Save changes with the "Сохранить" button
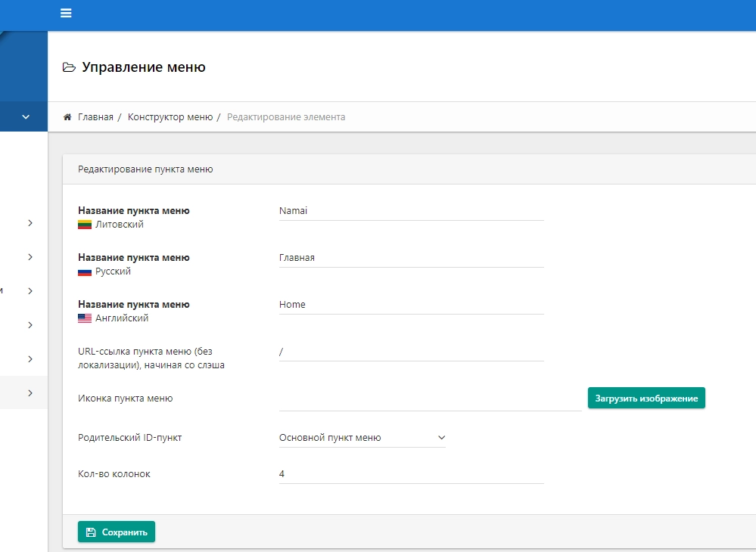 pos(117,532)
